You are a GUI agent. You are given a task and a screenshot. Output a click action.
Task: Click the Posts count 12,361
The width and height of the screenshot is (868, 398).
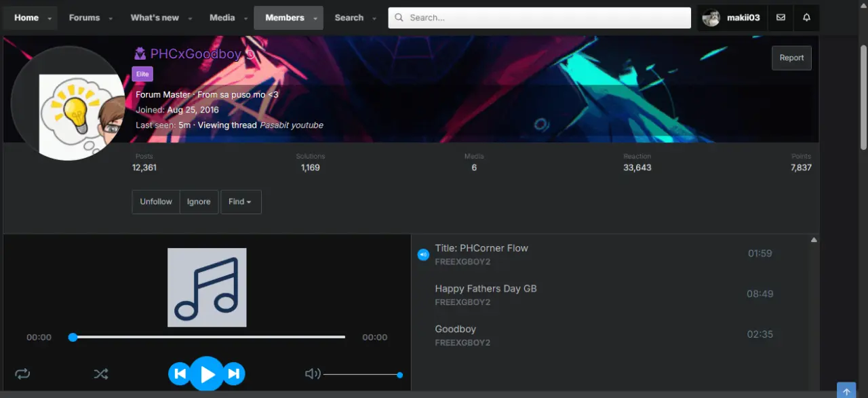(x=144, y=167)
